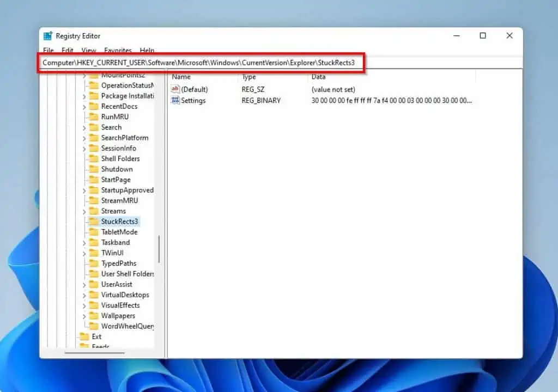The height and width of the screenshot is (392, 558).
Task: Click the StreamMRU folder icon
Action: [x=94, y=200]
